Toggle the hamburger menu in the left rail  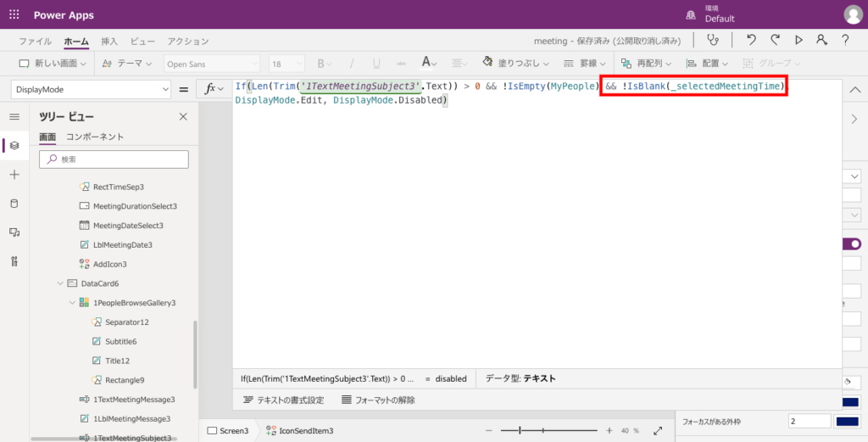[14, 117]
